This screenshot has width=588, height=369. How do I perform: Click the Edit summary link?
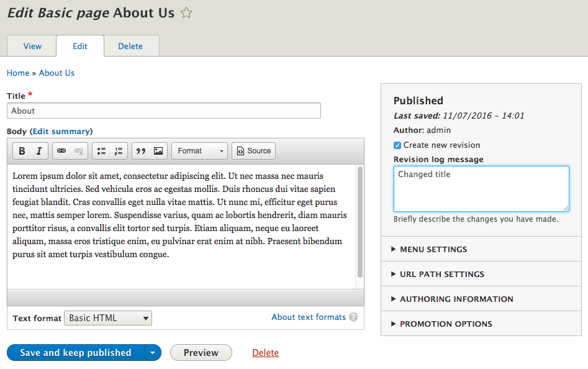(x=61, y=132)
